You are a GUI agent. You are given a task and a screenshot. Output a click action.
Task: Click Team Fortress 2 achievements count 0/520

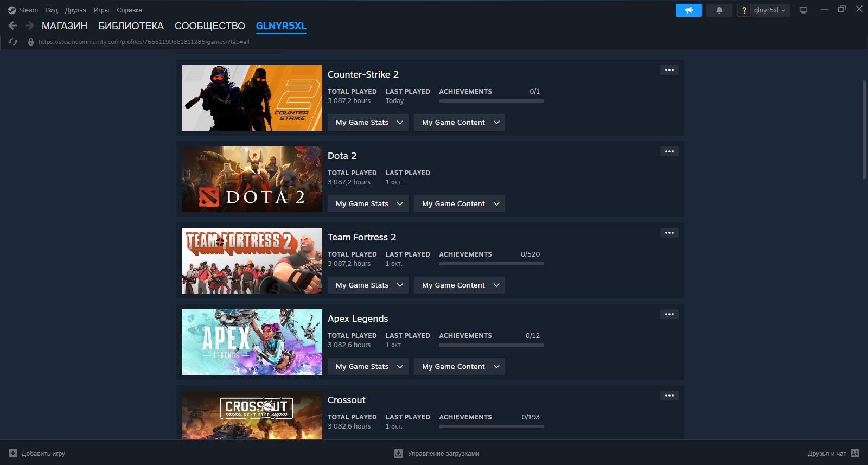[x=530, y=254]
